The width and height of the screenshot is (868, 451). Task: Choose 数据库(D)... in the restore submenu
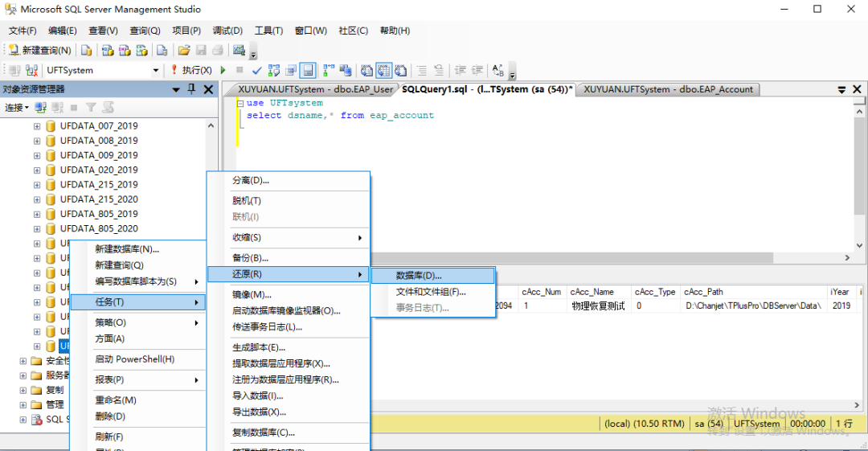(433, 276)
